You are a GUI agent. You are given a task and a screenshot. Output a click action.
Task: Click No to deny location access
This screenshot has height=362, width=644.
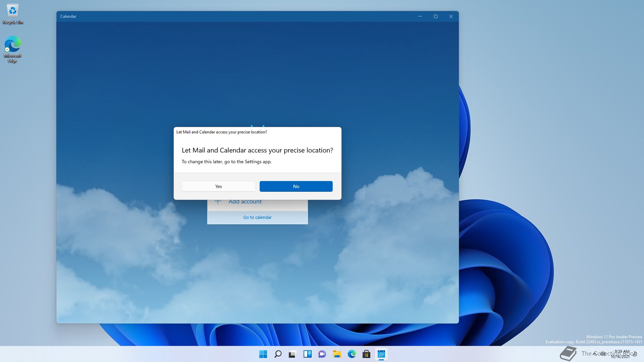(x=296, y=186)
